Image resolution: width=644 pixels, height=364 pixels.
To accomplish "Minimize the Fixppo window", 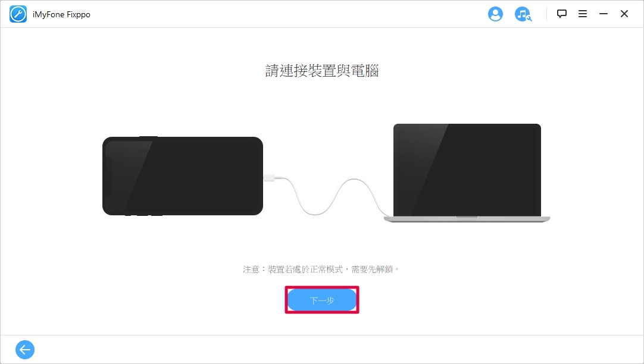I will 604,14.
